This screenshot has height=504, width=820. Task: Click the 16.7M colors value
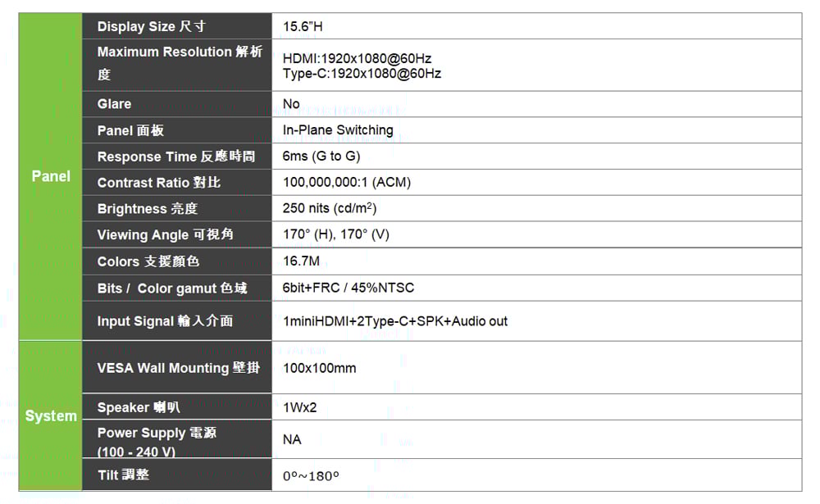click(301, 261)
